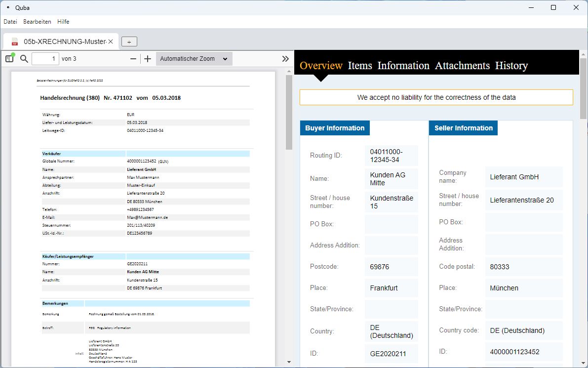Click the page number input field
This screenshot has width=588, height=368.
click(x=45, y=59)
